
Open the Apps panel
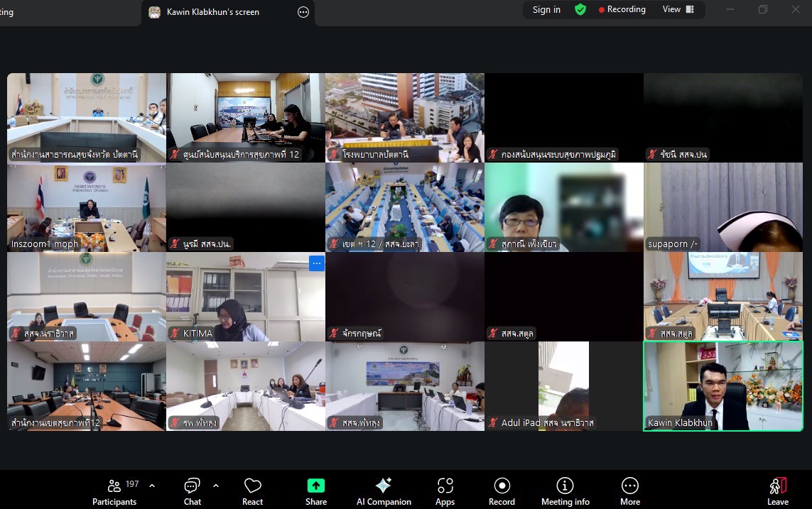445,492
